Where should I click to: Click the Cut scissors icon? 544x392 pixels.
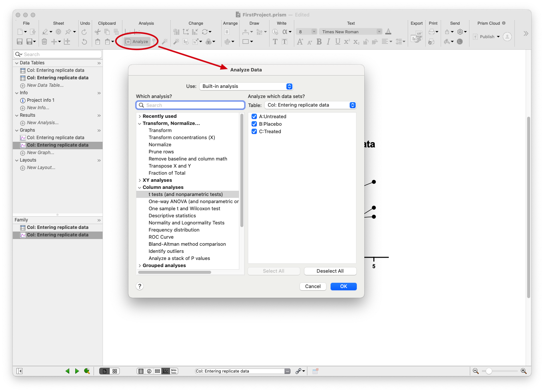click(x=98, y=32)
